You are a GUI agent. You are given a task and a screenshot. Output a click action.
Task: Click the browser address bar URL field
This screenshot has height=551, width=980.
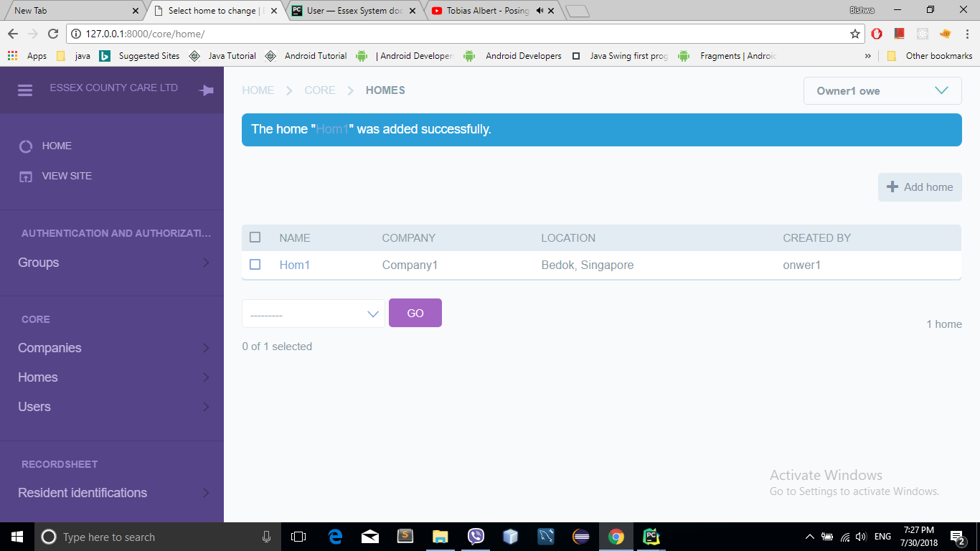(x=459, y=34)
